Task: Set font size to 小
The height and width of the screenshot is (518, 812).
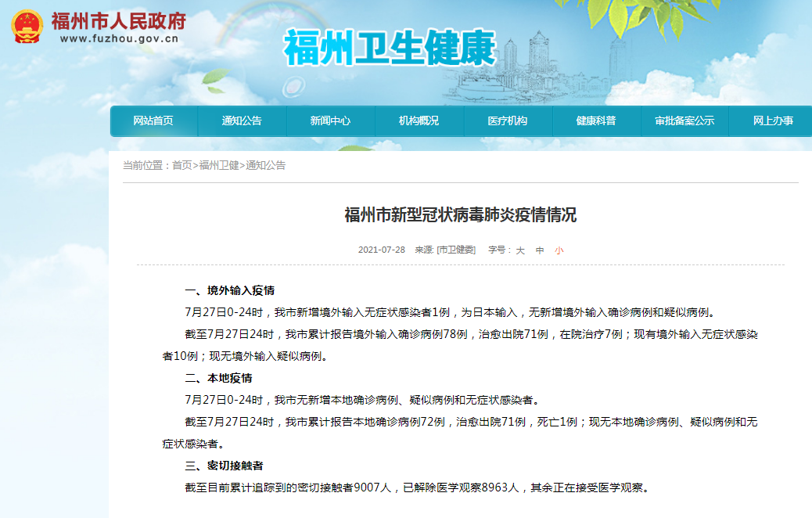Action: pyautogui.click(x=559, y=250)
